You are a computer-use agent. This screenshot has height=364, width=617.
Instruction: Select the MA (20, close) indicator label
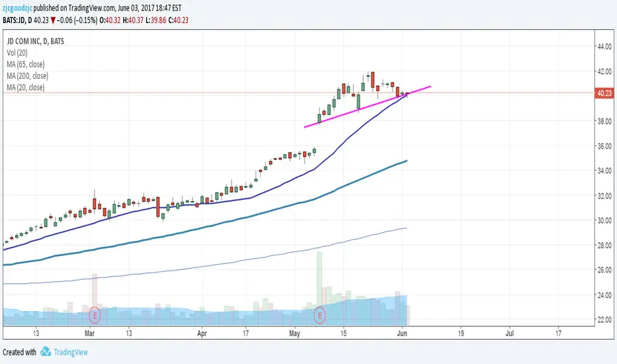(26, 87)
